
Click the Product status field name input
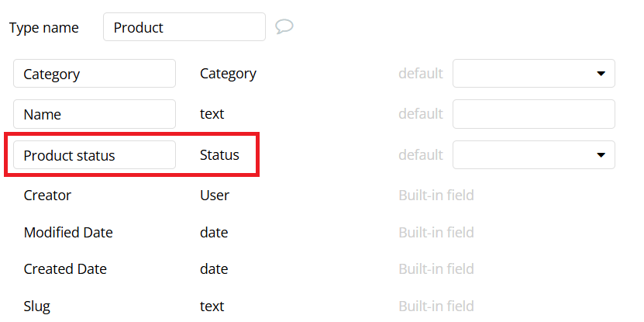point(95,155)
